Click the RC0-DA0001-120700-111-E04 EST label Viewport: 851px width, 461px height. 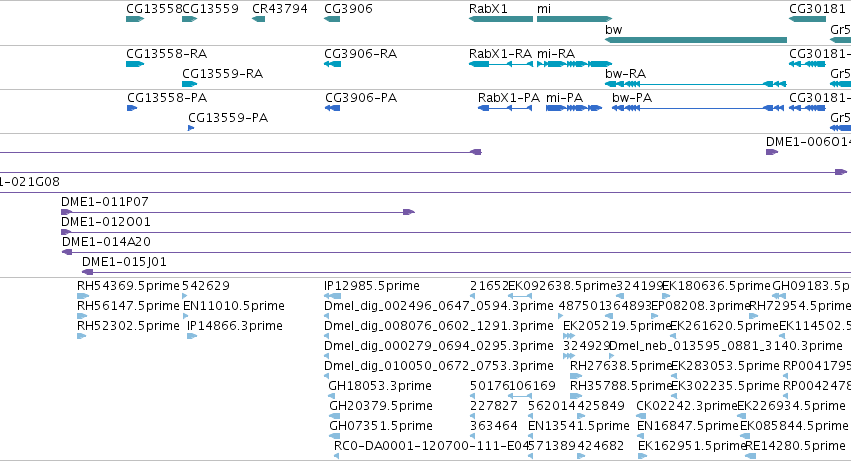[x=431, y=447]
